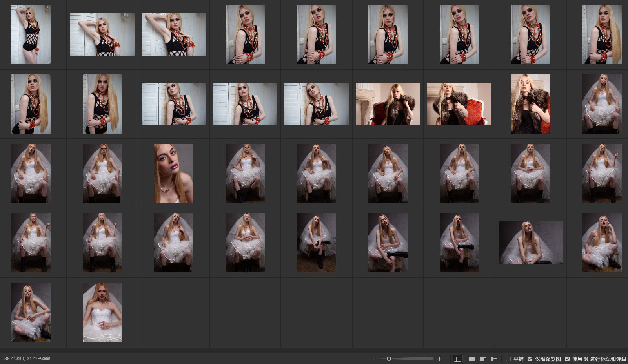Select landscape fur coat photo with chair on right

click(x=459, y=104)
